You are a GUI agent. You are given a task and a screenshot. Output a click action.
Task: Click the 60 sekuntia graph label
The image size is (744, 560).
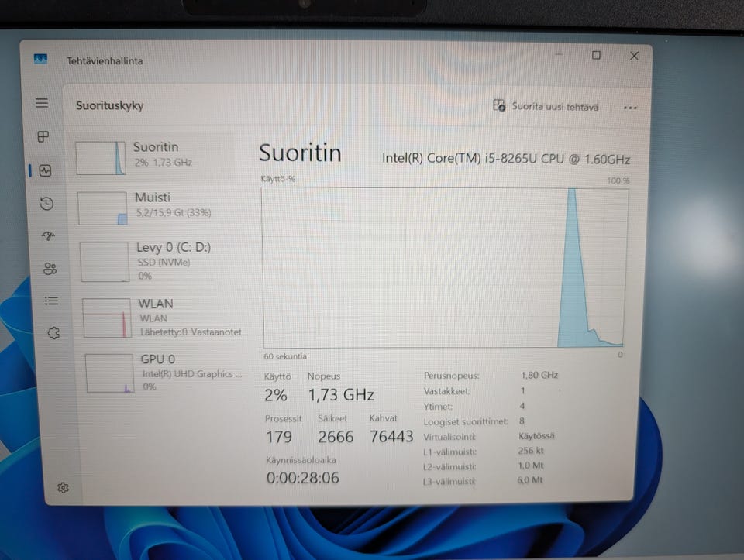pyautogui.click(x=285, y=356)
